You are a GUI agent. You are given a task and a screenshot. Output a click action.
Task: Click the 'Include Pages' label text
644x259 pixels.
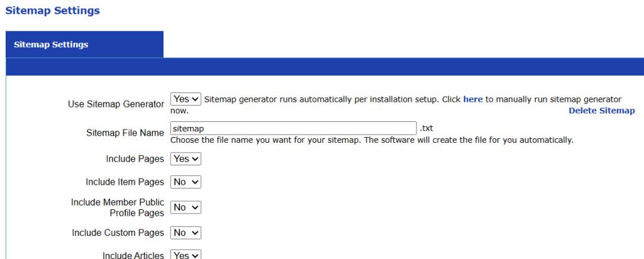point(135,159)
